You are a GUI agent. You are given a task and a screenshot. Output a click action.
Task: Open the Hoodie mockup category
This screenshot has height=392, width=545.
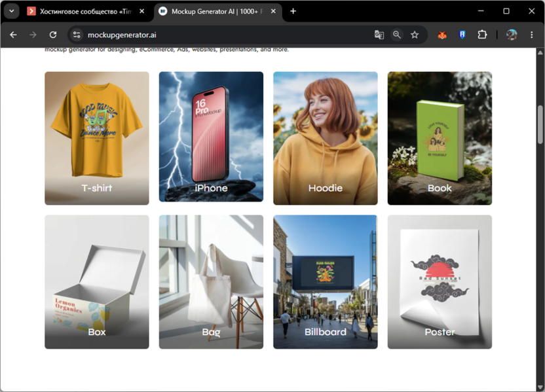(x=326, y=138)
